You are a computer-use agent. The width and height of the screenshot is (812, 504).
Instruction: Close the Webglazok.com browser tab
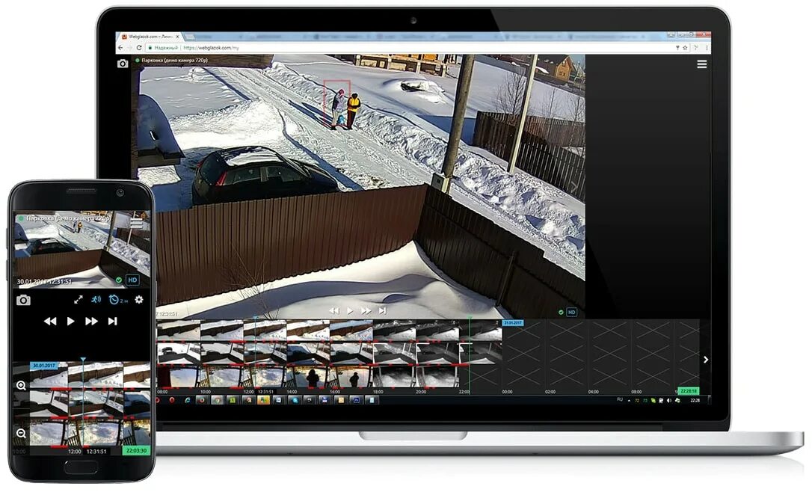tap(177, 37)
